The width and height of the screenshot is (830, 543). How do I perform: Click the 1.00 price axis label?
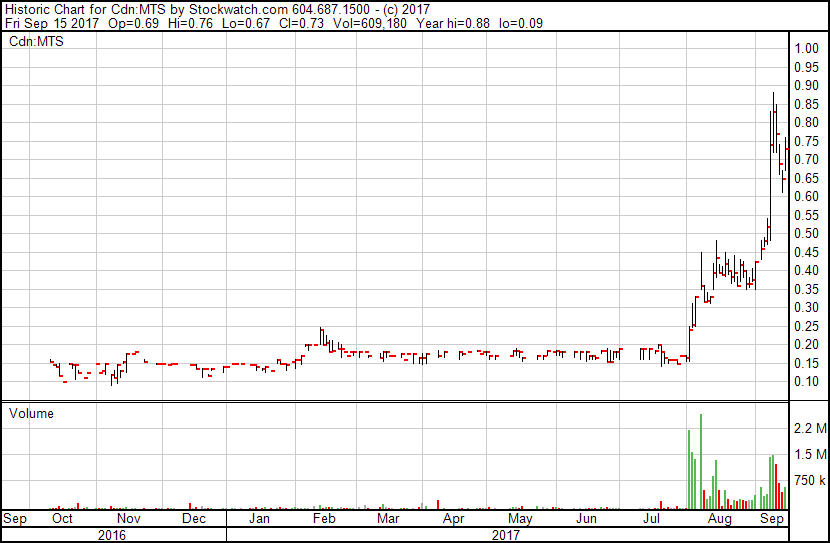pos(806,48)
